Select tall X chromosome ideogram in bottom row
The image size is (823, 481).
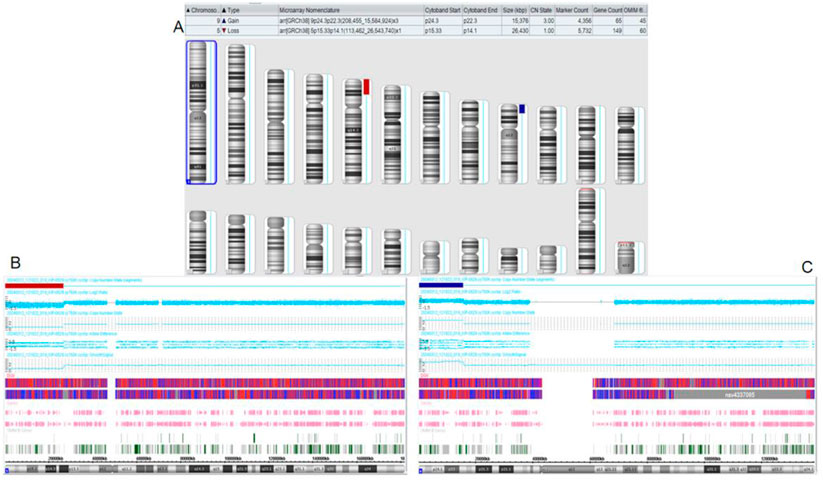pos(586,231)
